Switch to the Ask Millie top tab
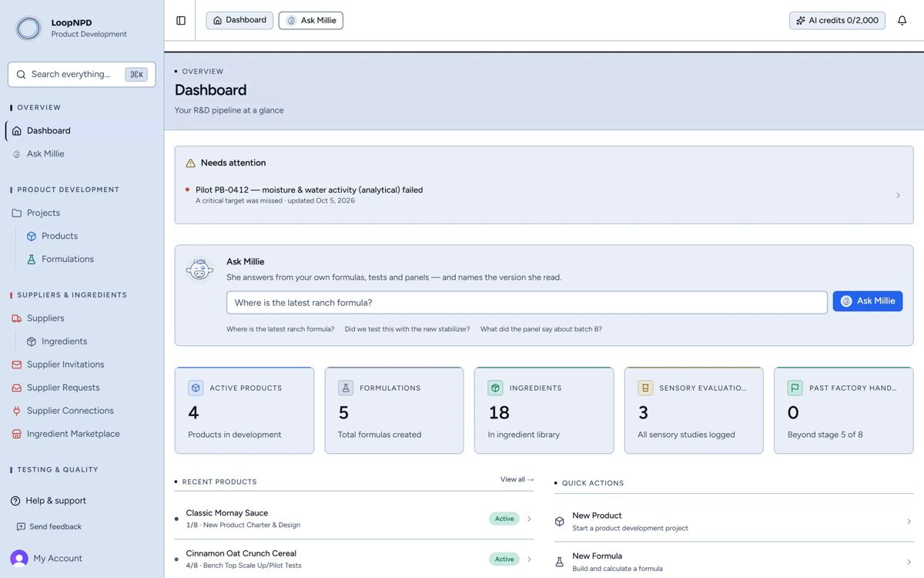 coord(311,21)
